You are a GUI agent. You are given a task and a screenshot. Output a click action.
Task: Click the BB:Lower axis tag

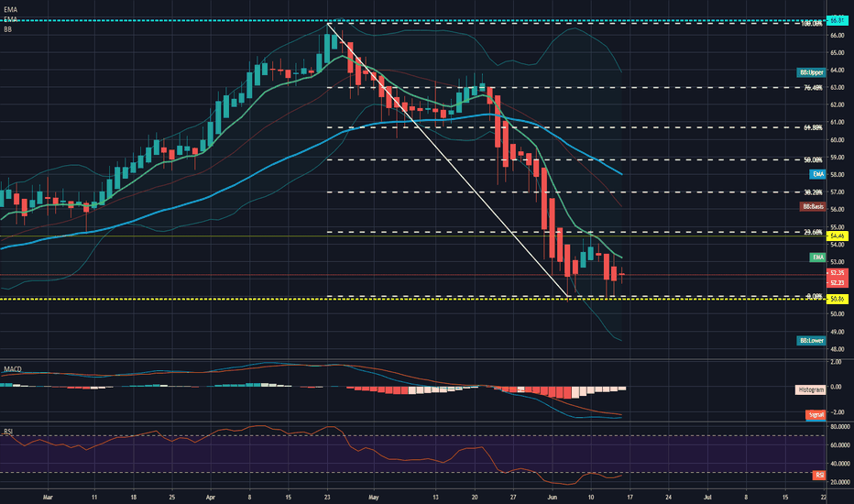point(812,341)
